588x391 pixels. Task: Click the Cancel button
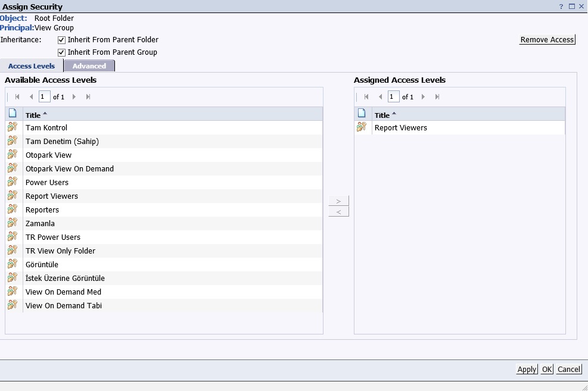pyautogui.click(x=569, y=369)
